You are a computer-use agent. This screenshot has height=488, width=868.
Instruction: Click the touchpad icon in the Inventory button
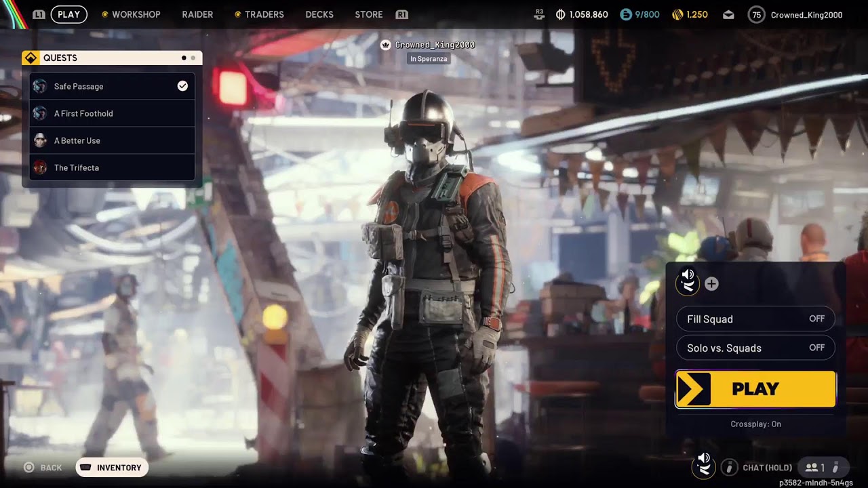click(85, 468)
